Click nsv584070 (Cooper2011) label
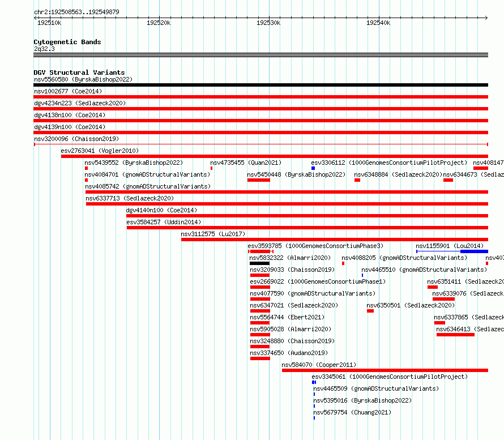This screenshot has width=504, height=440. pyautogui.click(x=319, y=365)
